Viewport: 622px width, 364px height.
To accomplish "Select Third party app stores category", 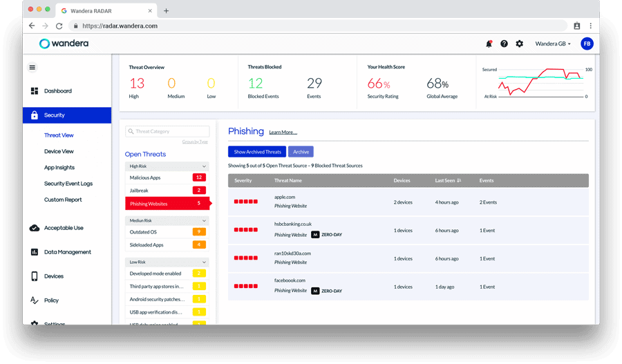I will (167, 286).
